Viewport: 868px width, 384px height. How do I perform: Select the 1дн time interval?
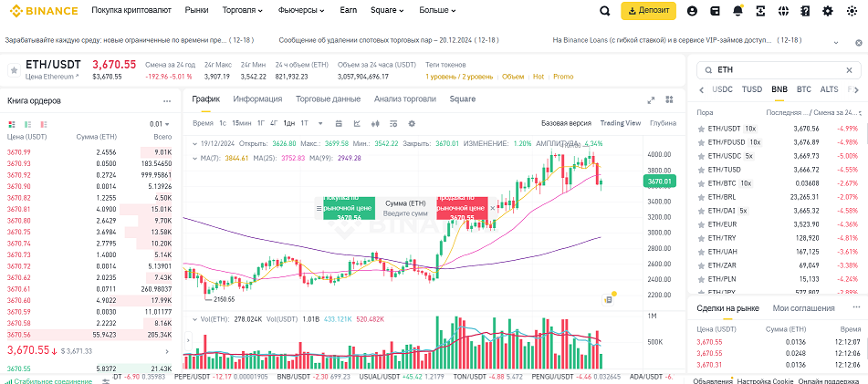pos(289,123)
